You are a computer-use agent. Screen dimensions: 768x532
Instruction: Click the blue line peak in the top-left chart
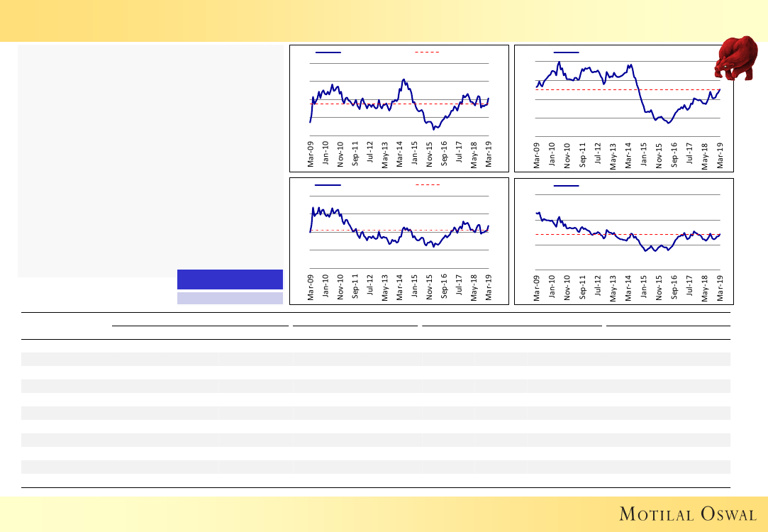(404, 79)
